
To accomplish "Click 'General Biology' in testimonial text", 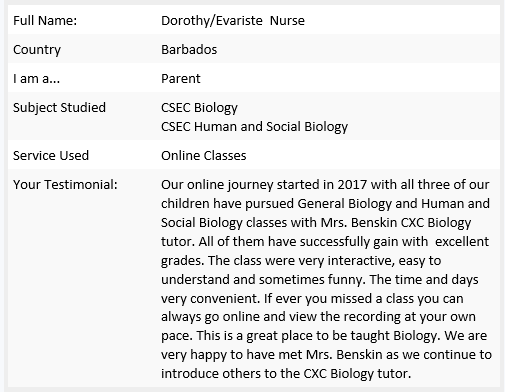I will click(x=344, y=204).
